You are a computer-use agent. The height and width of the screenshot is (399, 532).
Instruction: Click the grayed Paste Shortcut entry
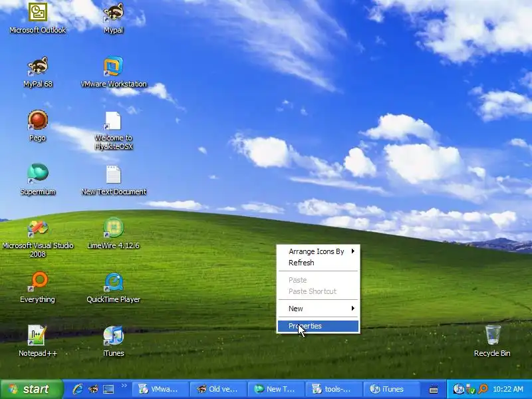click(319, 291)
